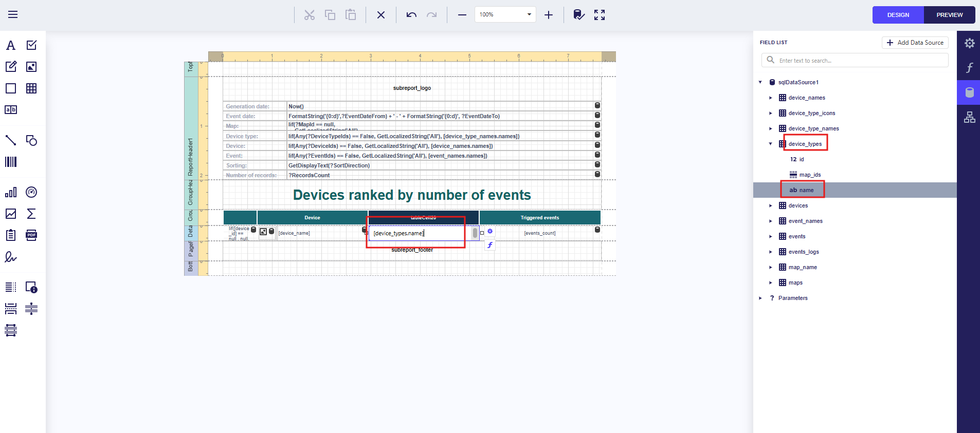Pick the Table control from toolbox
The width and height of the screenshot is (980, 433).
pos(31,88)
